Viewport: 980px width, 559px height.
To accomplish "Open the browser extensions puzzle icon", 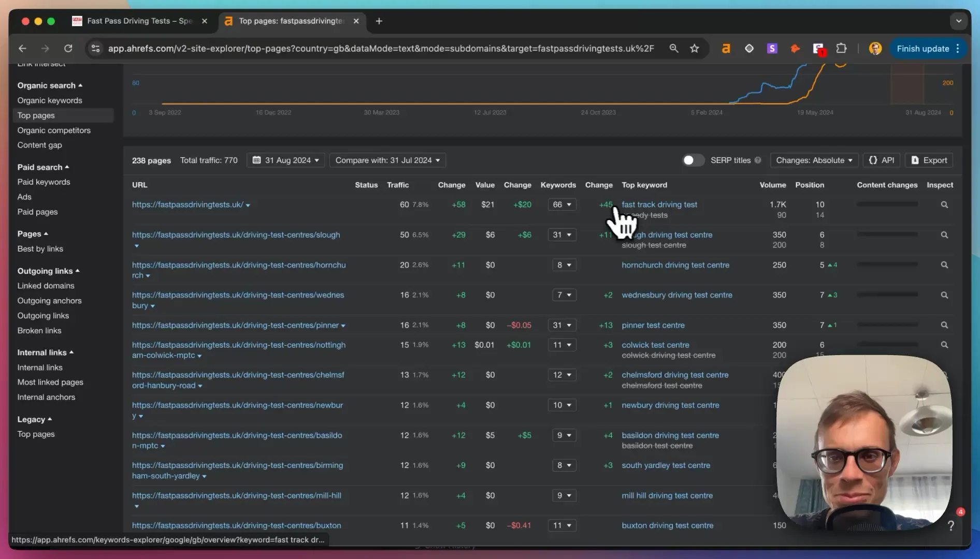I will (x=842, y=49).
